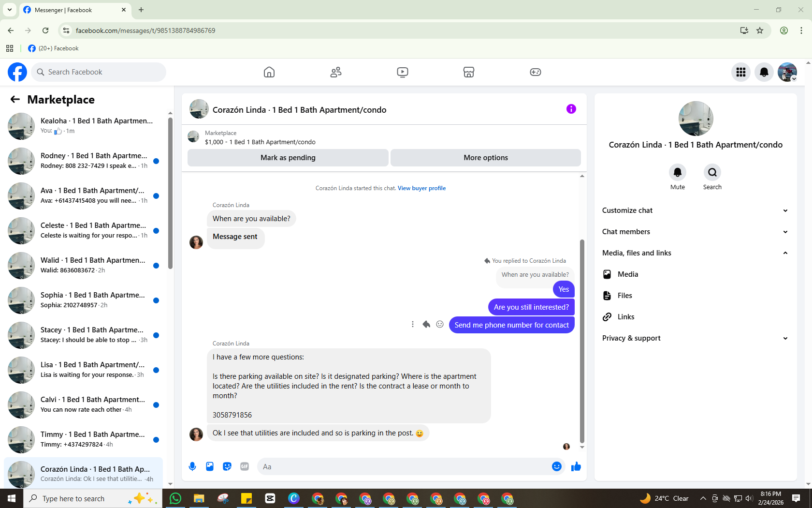Viewport: 812px width, 508px height.
Task: Open chat with Ava
Action: point(83,196)
